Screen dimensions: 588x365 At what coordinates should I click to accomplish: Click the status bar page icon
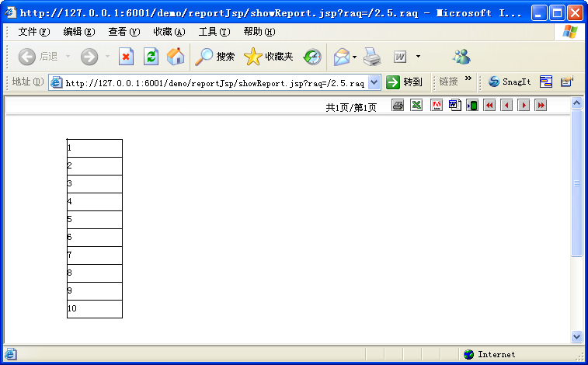pos(11,354)
